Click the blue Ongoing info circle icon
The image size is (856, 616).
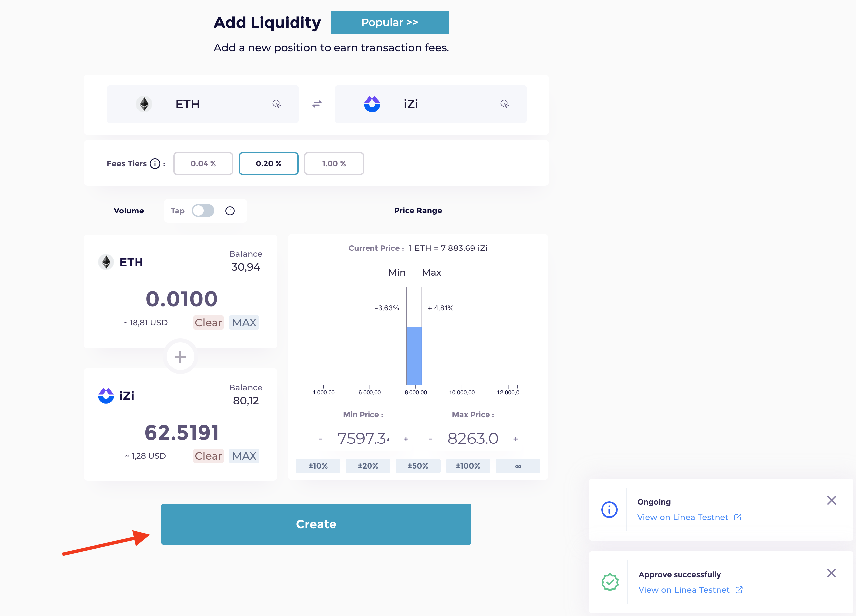pyautogui.click(x=609, y=510)
